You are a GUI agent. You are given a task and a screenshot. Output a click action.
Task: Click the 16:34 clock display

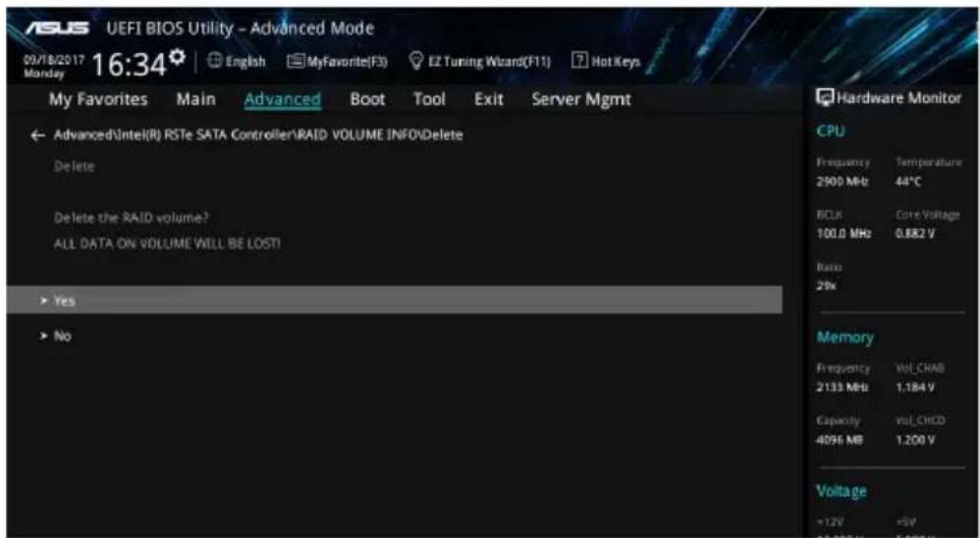tap(130, 64)
